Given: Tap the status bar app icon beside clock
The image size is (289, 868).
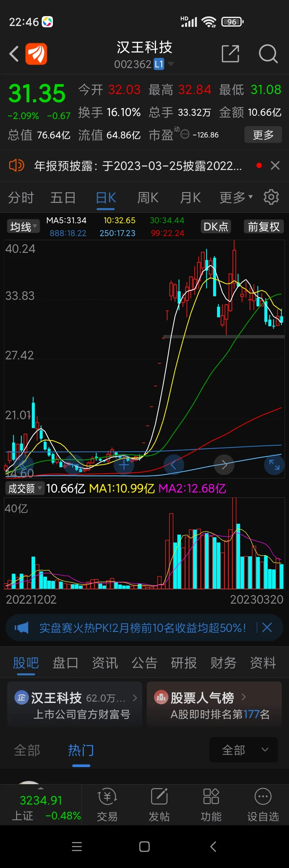Looking at the screenshot, I should point(47,22).
